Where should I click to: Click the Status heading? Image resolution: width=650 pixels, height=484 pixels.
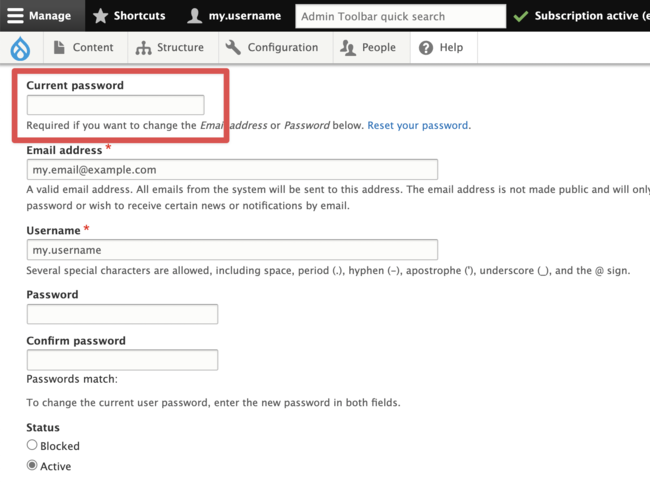(43, 427)
